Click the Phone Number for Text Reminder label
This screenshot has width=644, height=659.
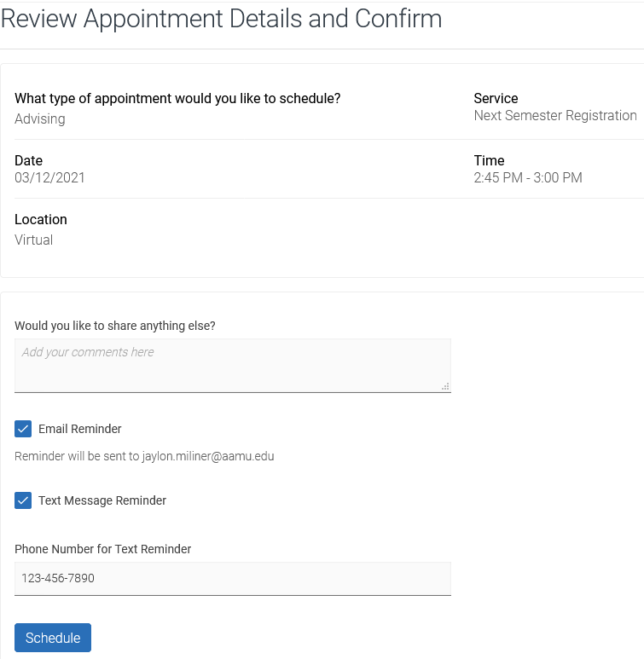tap(103, 549)
